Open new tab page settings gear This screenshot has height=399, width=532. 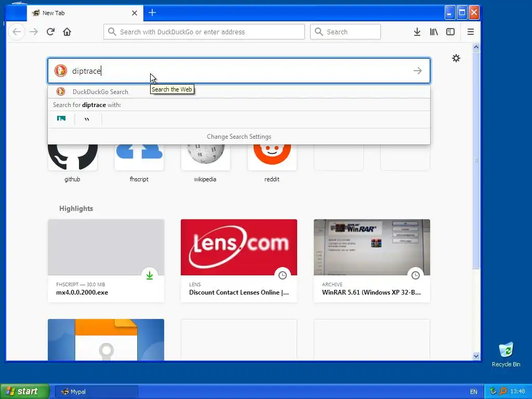[x=456, y=58]
